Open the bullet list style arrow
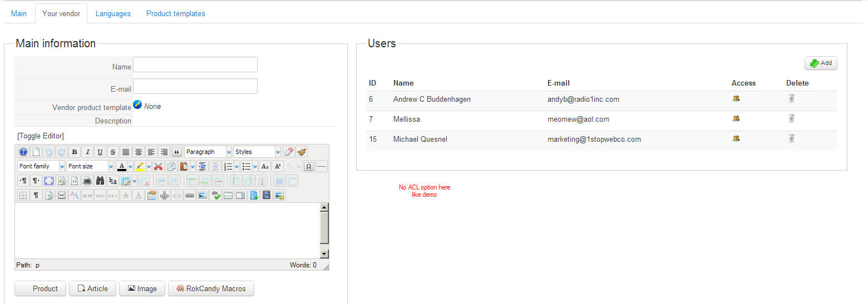The width and height of the screenshot is (868, 304). 255,166
